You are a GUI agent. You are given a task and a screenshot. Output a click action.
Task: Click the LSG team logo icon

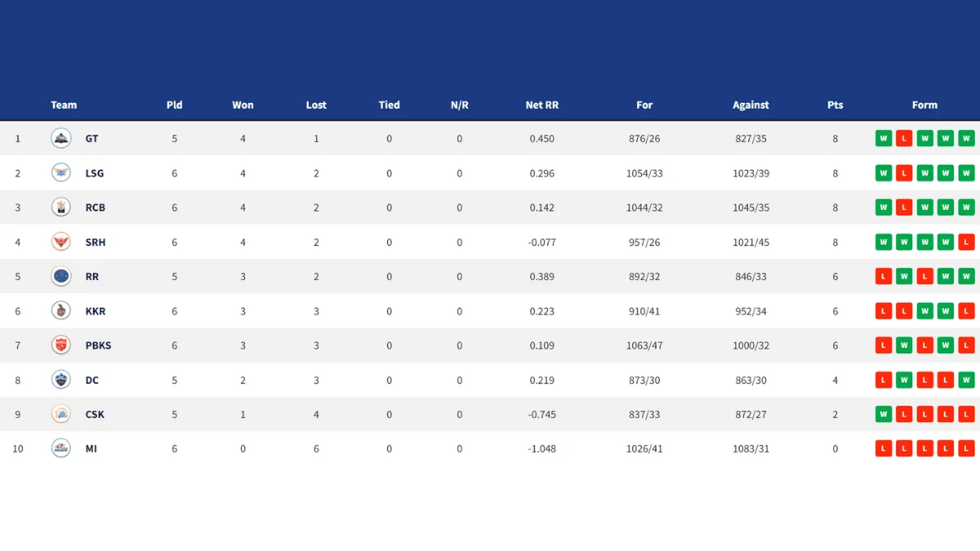pyautogui.click(x=61, y=173)
